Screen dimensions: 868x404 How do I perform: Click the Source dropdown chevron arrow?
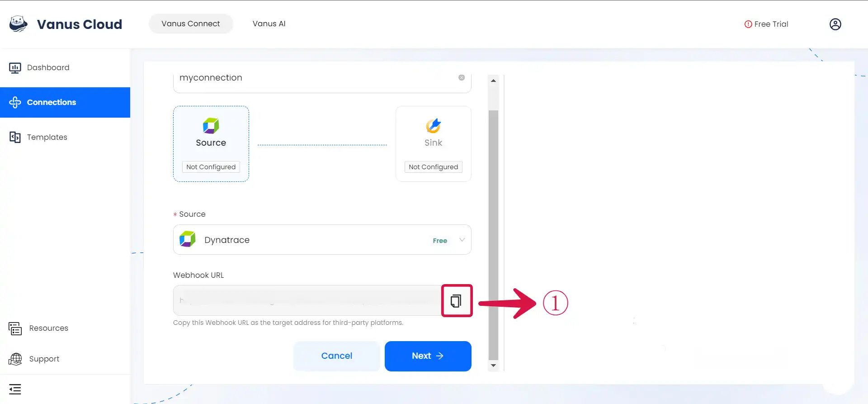pos(462,240)
